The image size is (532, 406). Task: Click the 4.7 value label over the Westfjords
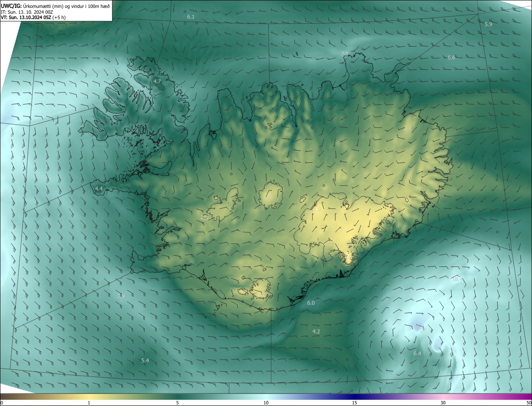(x=157, y=82)
